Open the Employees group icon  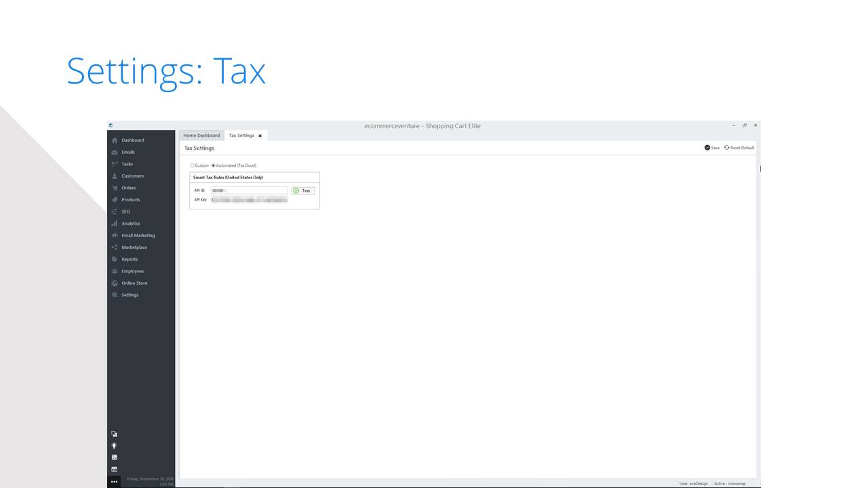[115, 271]
